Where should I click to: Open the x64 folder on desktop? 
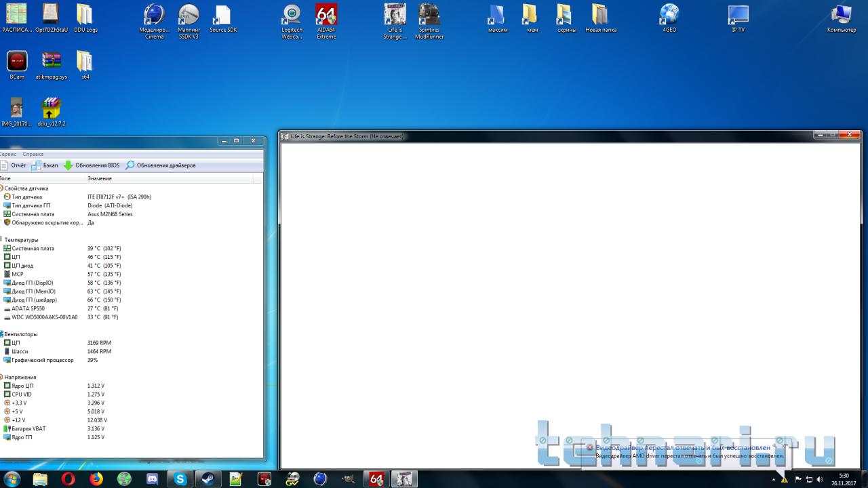85,66
